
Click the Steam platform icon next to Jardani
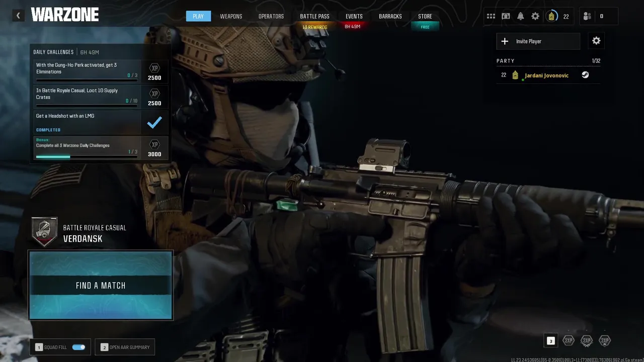click(x=585, y=75)
